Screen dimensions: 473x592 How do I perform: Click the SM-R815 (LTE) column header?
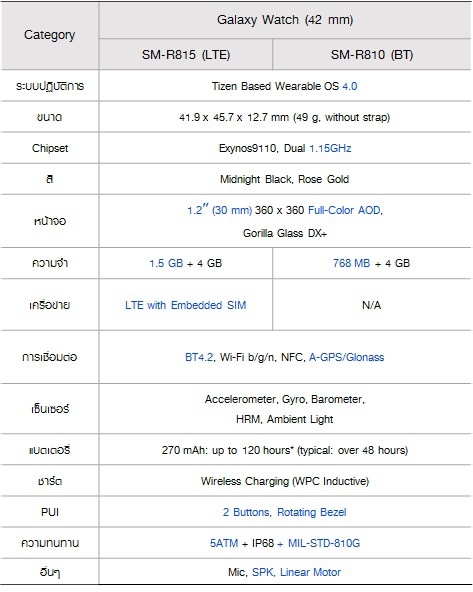click(186, 55)
